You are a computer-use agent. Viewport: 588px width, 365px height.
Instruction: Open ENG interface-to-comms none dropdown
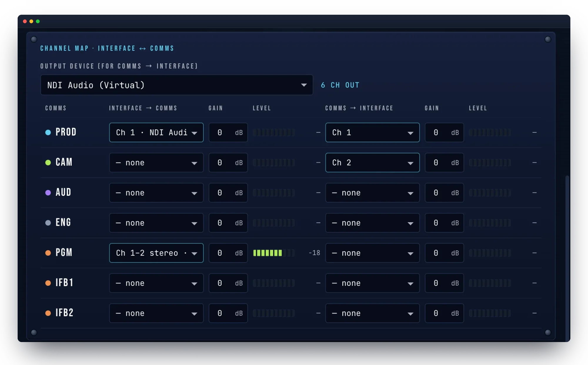tap(156, 223)
